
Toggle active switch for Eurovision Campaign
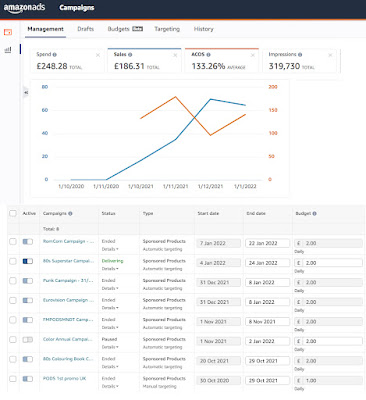point(28,300)
